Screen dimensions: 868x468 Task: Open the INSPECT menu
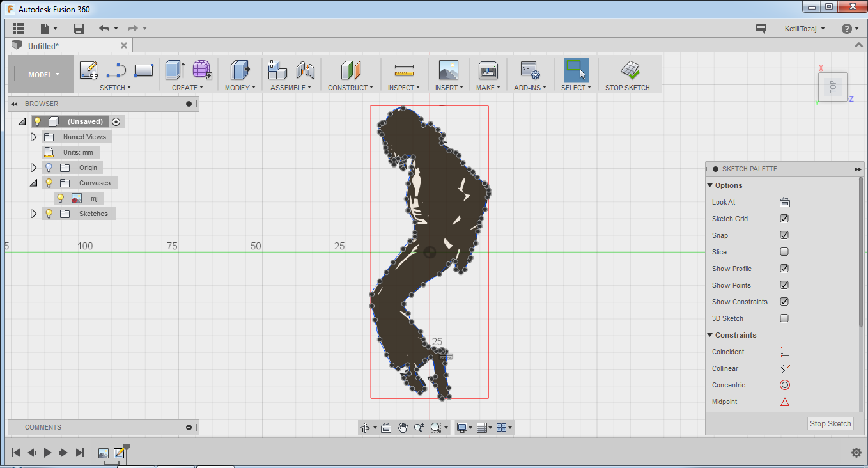[404, 88]
